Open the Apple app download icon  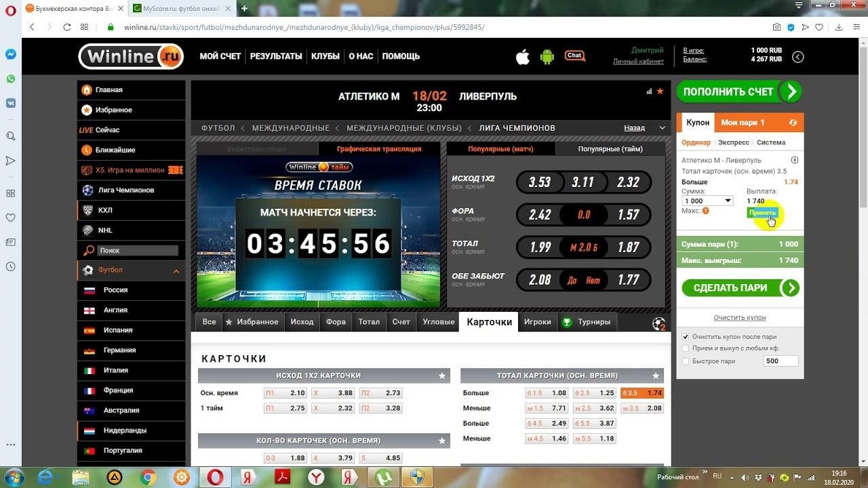522,57
